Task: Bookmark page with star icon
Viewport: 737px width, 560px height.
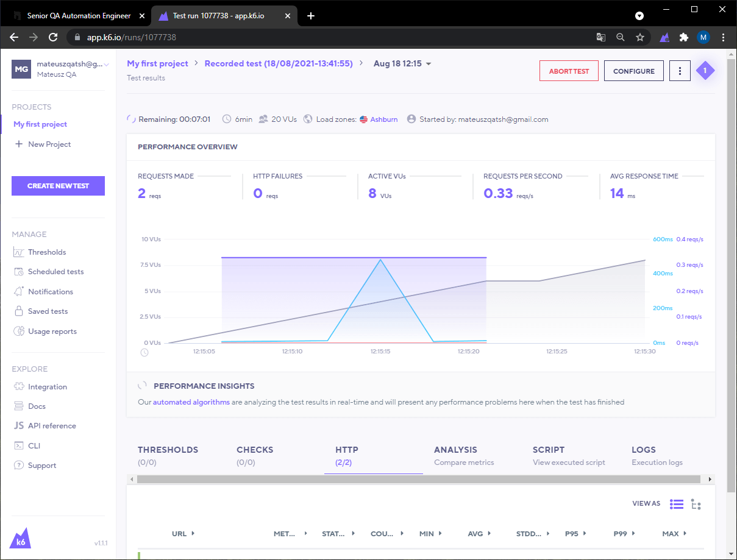Action: 640,37
